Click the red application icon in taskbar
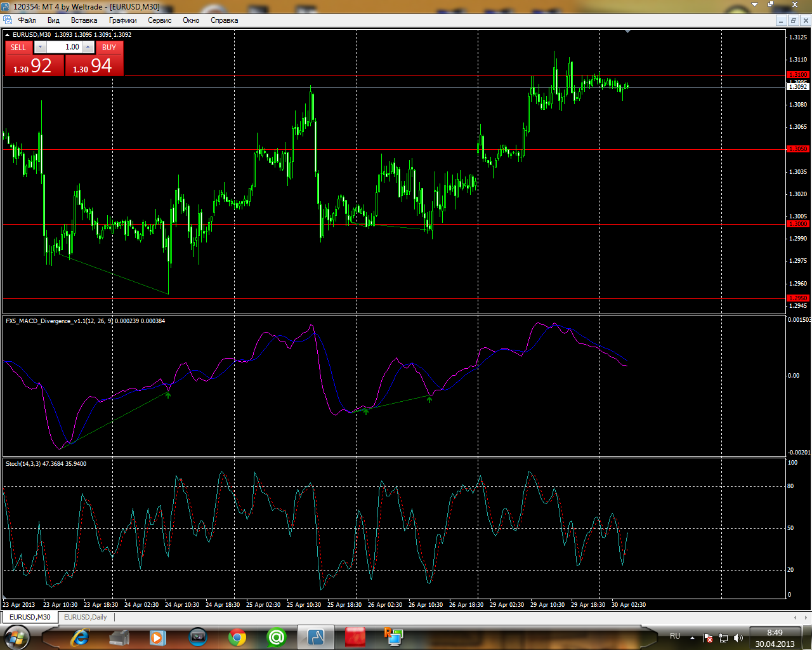The height and width of the screenshot is (650, 812). (x=355, y=637)
